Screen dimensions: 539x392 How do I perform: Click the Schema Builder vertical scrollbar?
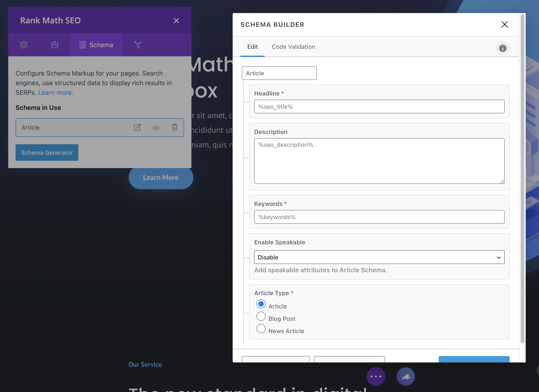522,178
